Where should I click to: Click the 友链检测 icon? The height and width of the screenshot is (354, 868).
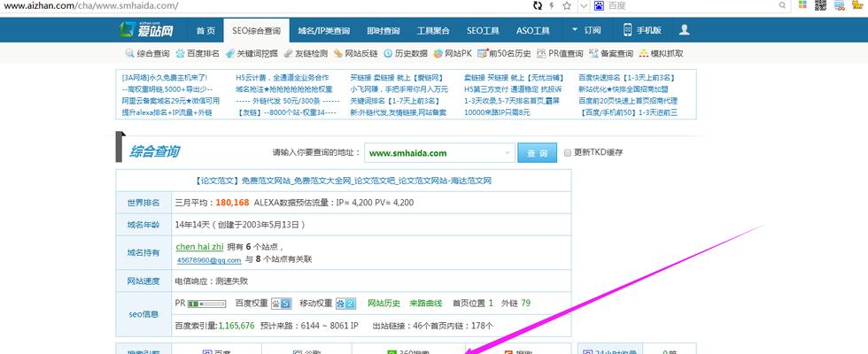point(288,54)
